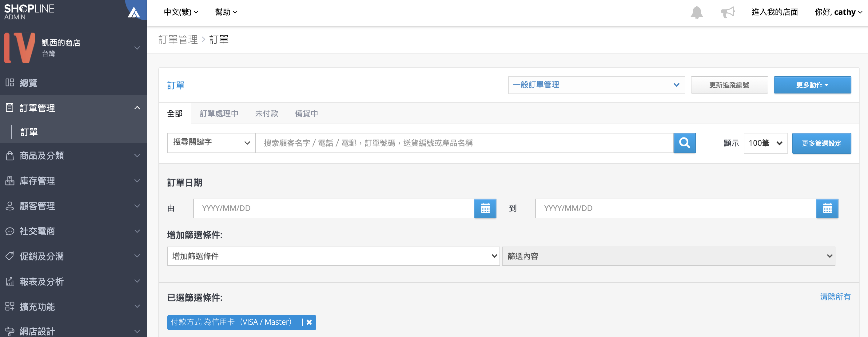The width and height of the screenshot is (868, 337).
Task: Change the 100筆 display count dropdown
Action: 765,143
